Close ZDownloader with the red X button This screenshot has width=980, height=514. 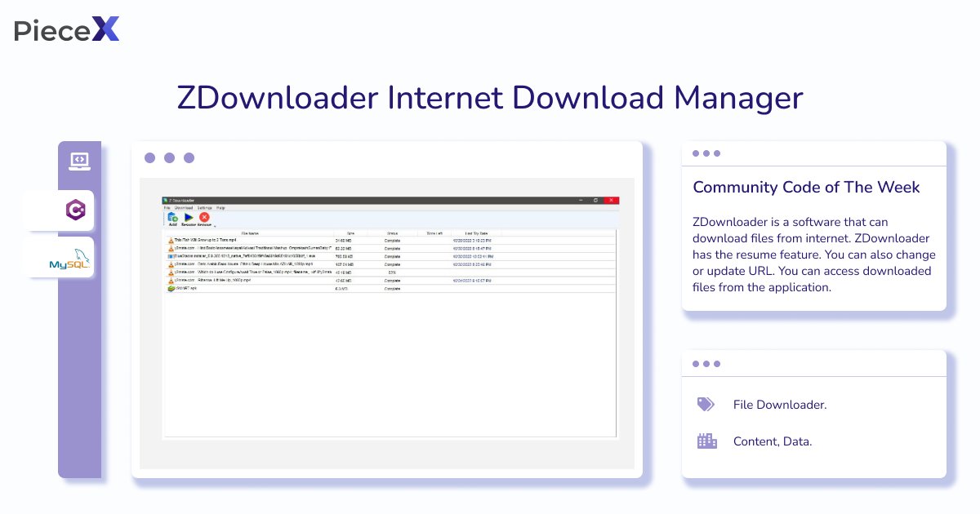612,200
